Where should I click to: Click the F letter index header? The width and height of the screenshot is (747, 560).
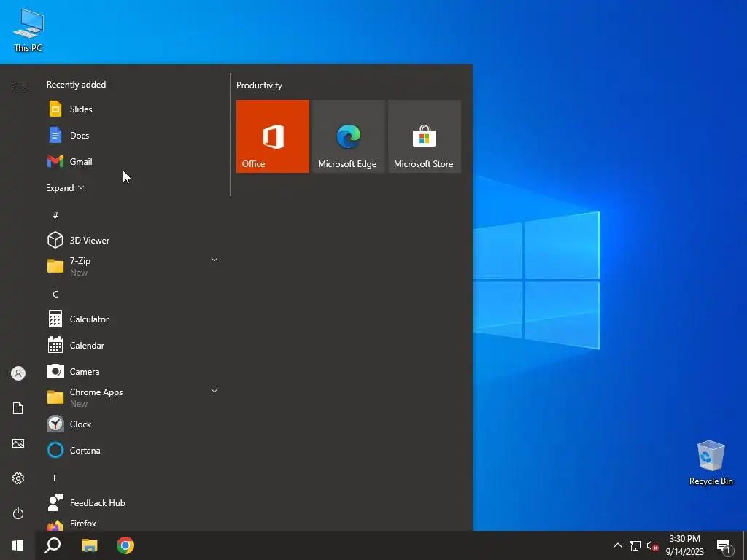tap(55, 478)
